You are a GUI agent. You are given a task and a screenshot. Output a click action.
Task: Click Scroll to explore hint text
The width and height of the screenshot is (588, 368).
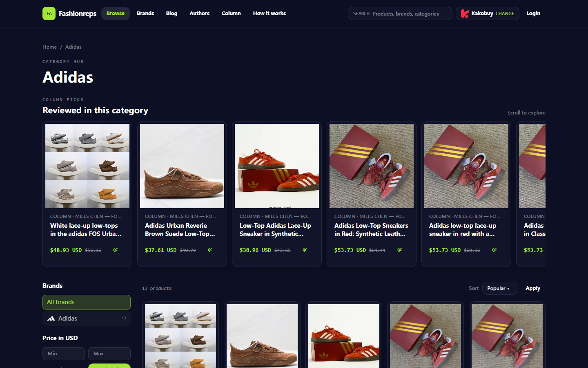[526, 113]
